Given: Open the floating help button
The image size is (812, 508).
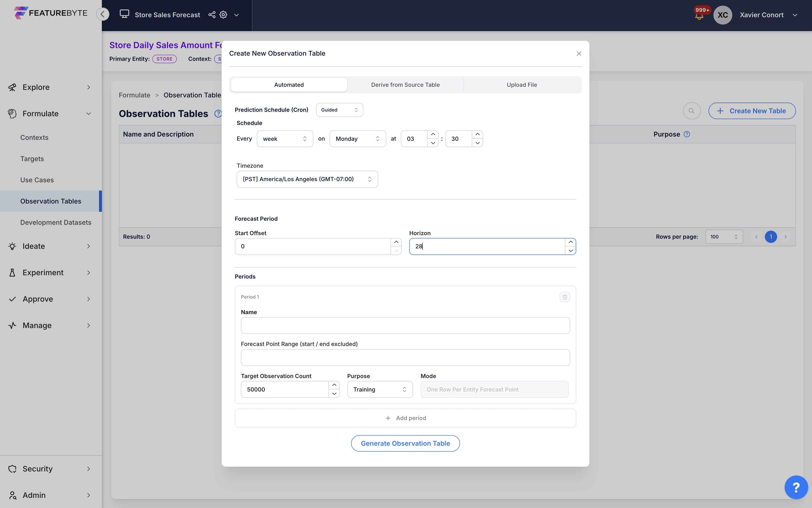Looking at the screenshot, I should click(x=796, y=487).
